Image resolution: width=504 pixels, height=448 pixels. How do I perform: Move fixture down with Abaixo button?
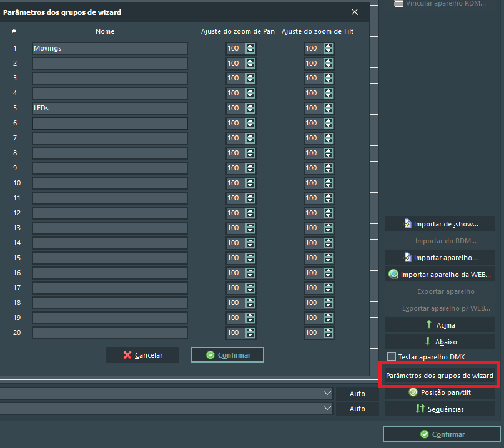[439, 342]
